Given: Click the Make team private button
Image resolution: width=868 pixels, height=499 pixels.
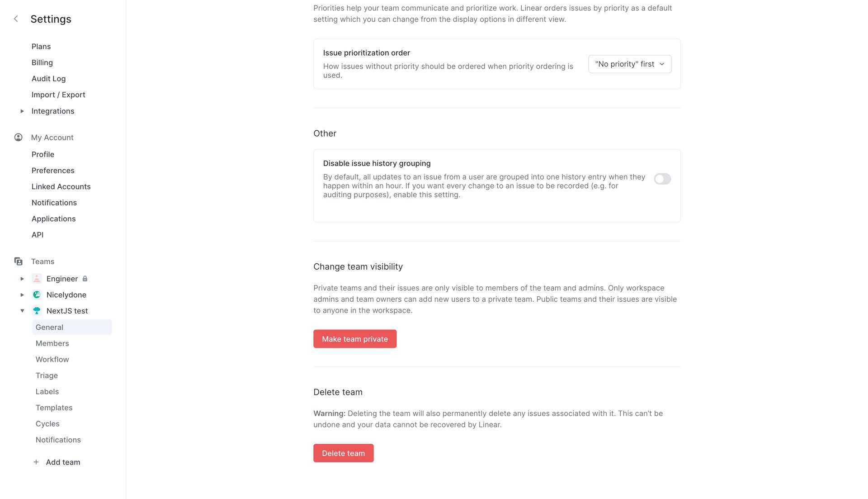Looking at the screenshot, I should tap(355, 338).
